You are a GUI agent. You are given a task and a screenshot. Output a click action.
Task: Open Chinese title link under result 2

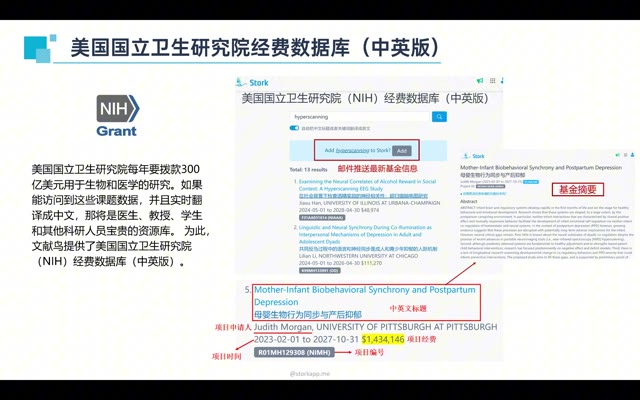coord(368,249)
